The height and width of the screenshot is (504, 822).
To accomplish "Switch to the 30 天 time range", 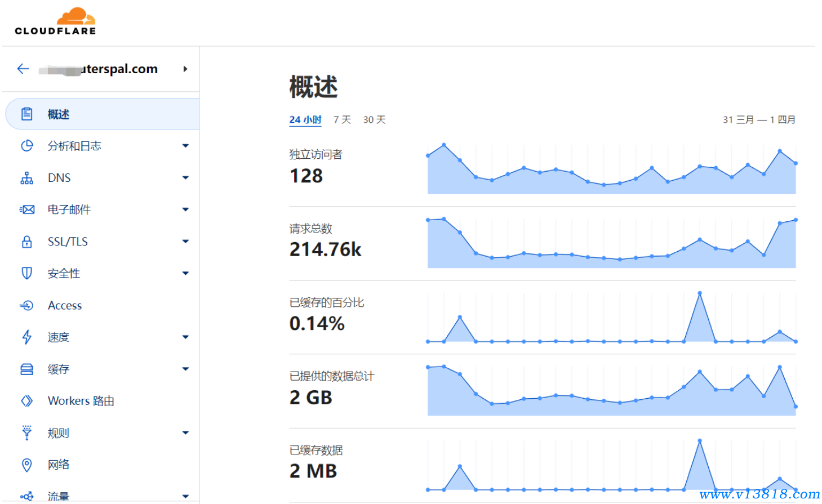I will coord(374,119).
